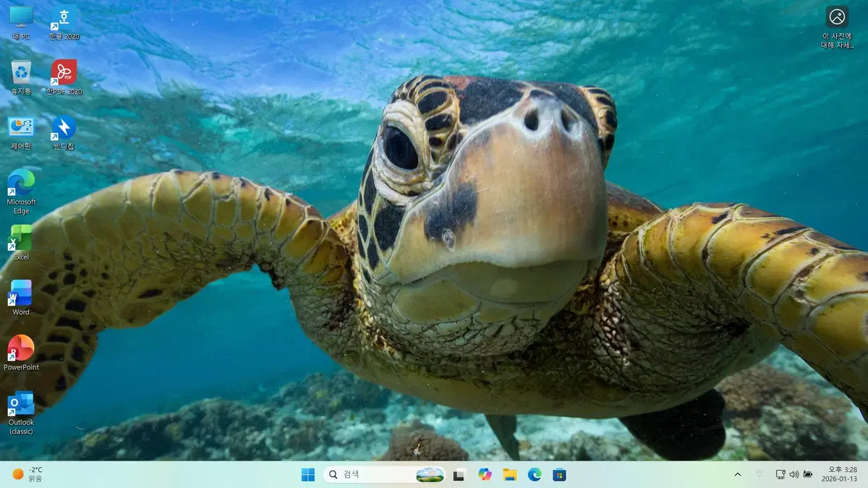The image size is (868, 488).
Task: Open Microsoft Store from the taskbar
Action: pos(559,474)
